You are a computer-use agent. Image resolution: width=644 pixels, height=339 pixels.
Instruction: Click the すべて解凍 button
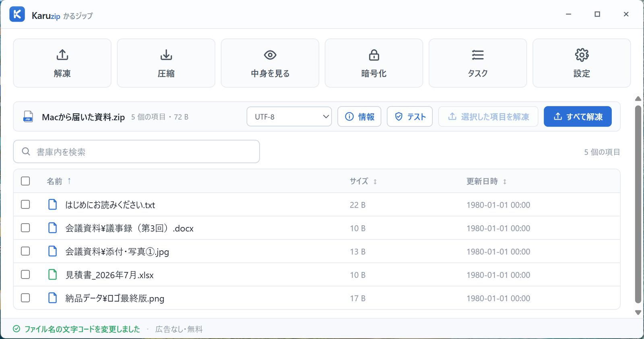point(578,116)
